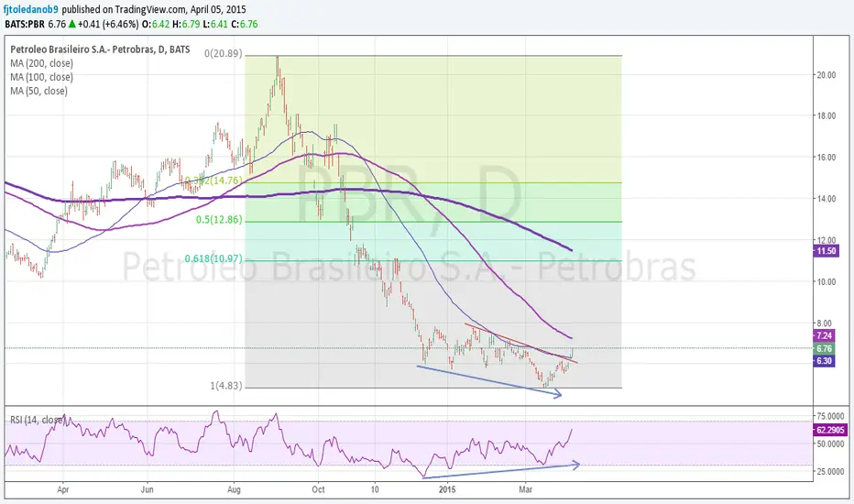This screenshot has height=504, width=854.
Task: Click the 18.00 price axis label
Action: [827, 115]
